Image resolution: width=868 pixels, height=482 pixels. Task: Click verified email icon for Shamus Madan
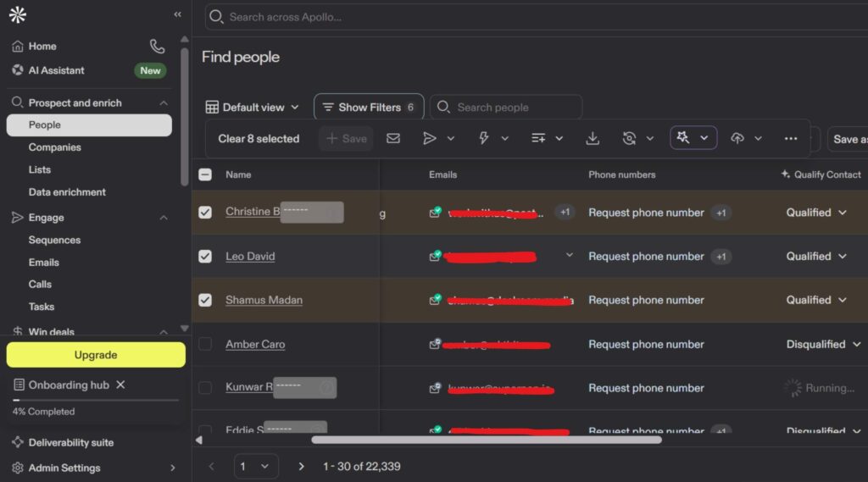435,299
